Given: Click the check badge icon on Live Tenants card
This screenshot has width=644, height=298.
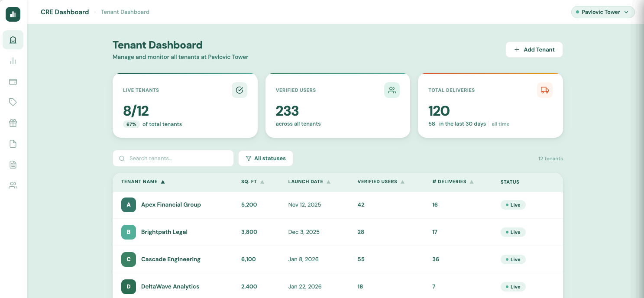Looking at the screenshot, I should pyautogui.click(x=239, y=90).
